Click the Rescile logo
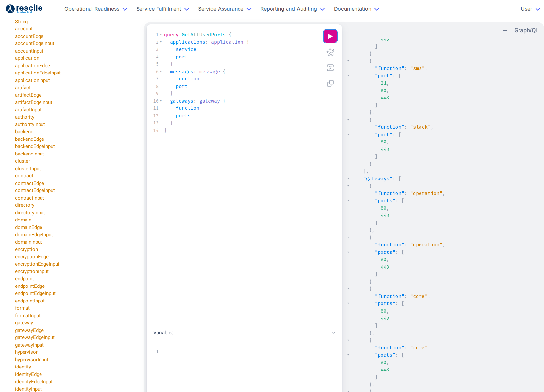Screen dimensions: 544x392 coord(24,9)
